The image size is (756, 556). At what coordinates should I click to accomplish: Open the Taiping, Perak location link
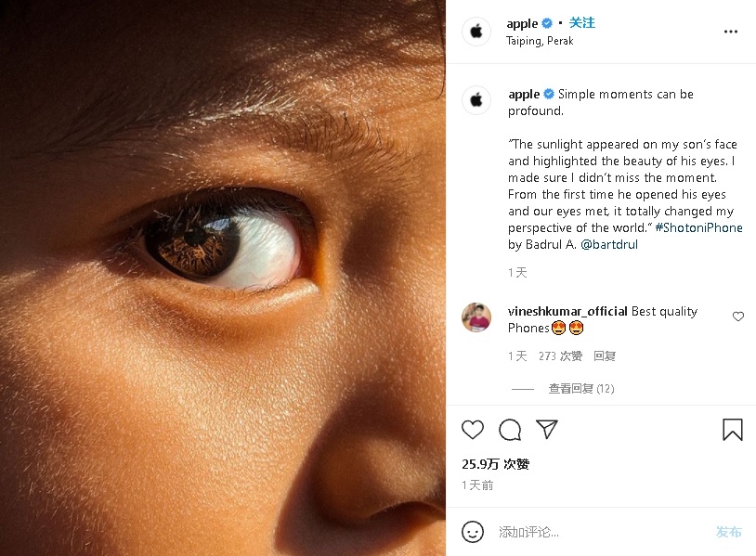tap(540, 41)
